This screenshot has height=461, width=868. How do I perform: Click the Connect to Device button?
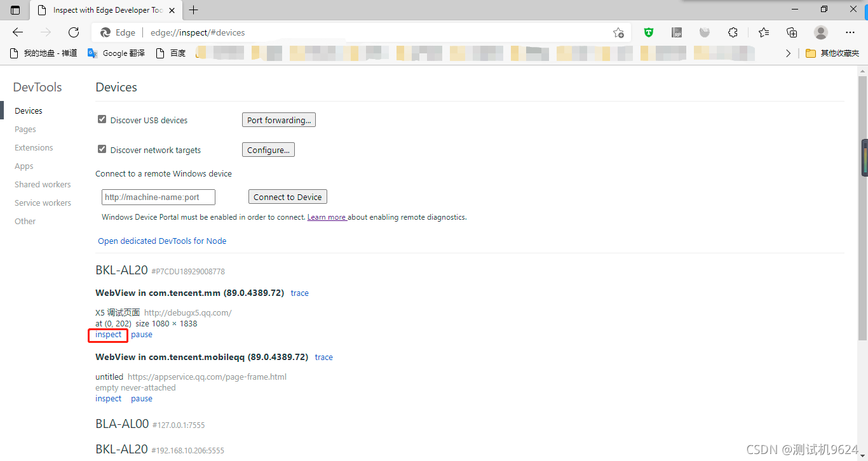(x=288, y=197)
